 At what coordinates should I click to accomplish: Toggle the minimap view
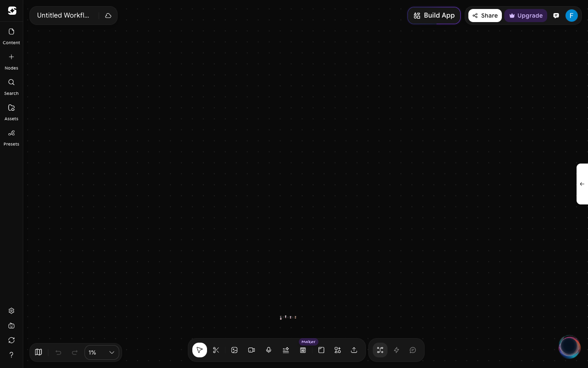click(x=38, y=352)
